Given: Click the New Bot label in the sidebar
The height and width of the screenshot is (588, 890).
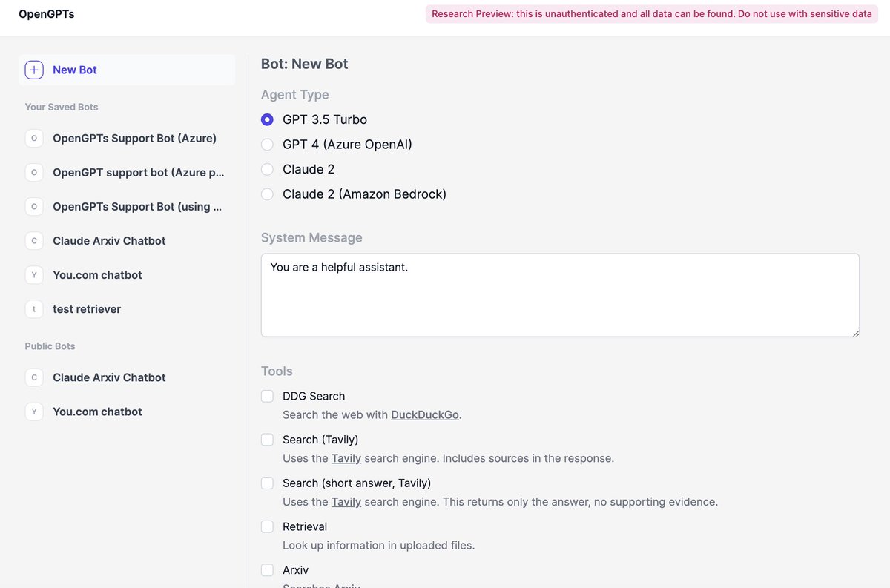Looking at the screenshot, I should (x=75, y=70).
